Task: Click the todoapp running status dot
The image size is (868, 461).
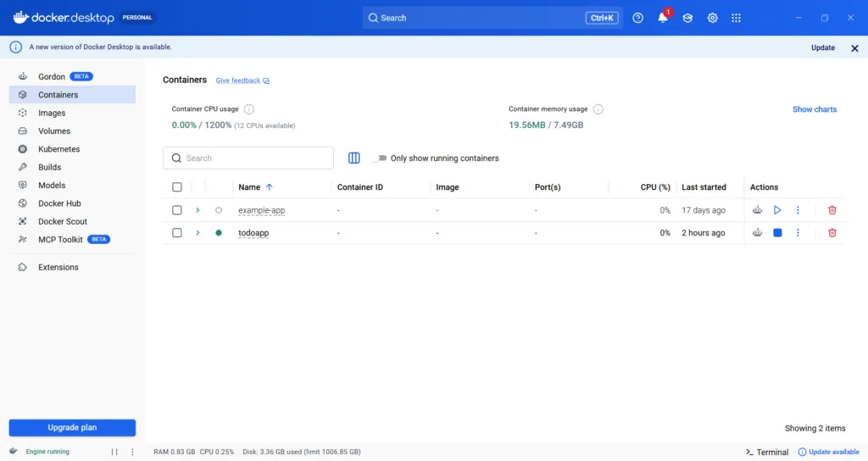Action: tap(219, 233)
